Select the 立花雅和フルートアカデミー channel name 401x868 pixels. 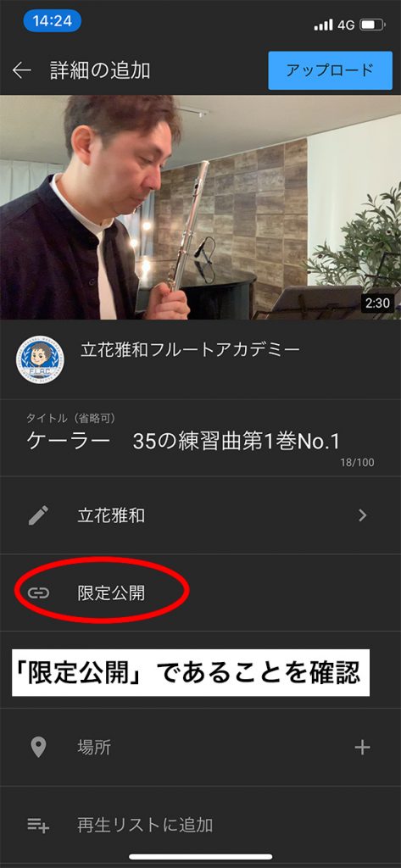(191, 350)
